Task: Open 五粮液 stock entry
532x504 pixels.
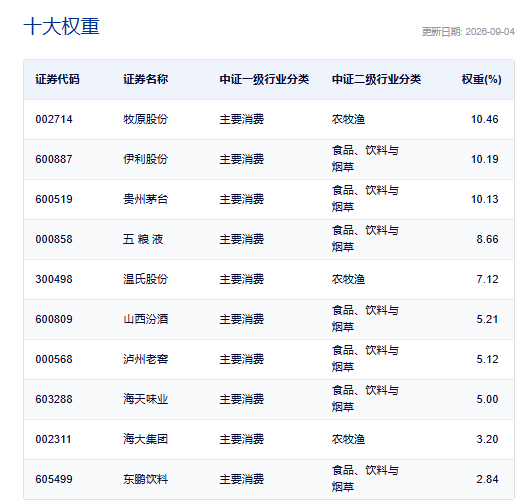Action: [x=143, y=239]
